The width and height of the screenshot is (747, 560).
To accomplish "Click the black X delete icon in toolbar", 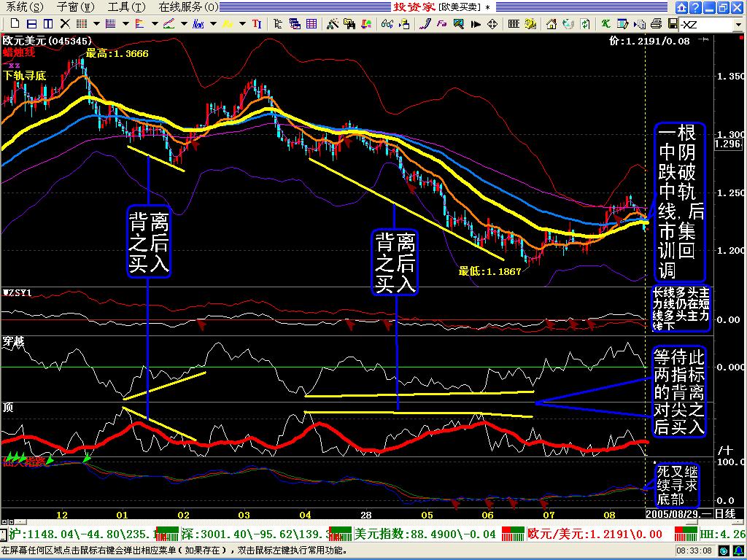I will pyautogui.click(x=65, y=24).
